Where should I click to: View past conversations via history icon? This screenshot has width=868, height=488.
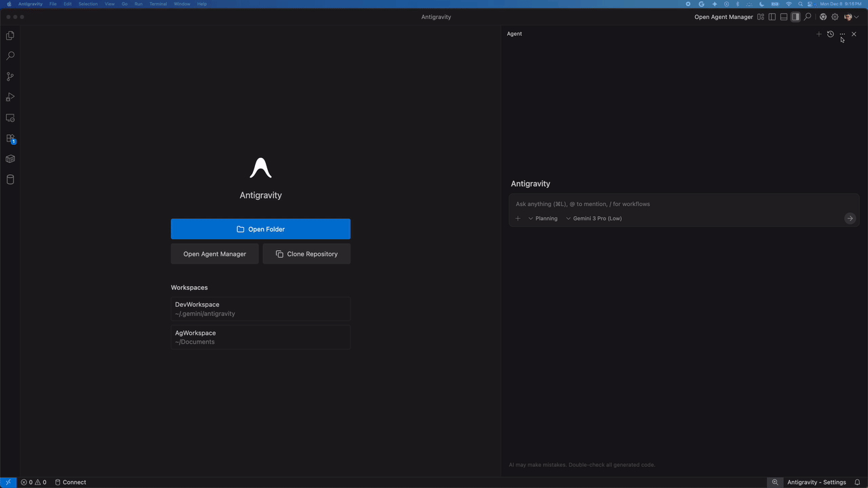tap(830, 34)
